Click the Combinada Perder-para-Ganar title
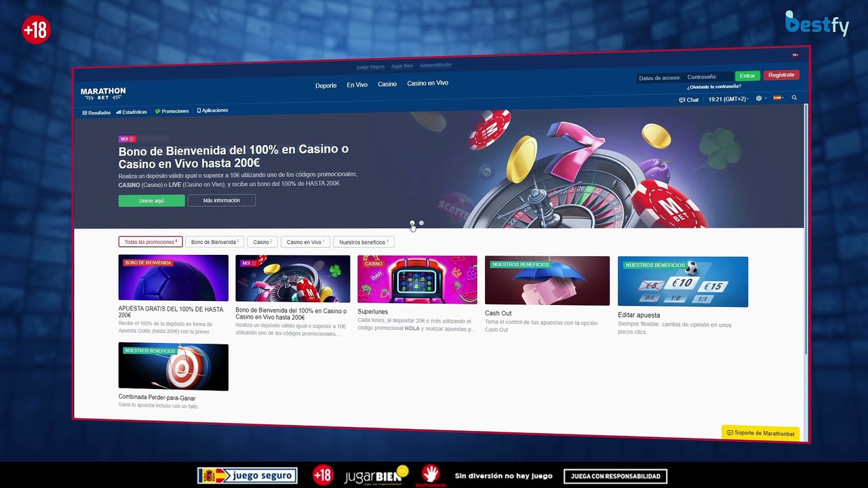Screen dimensions: 868x488 157,398
